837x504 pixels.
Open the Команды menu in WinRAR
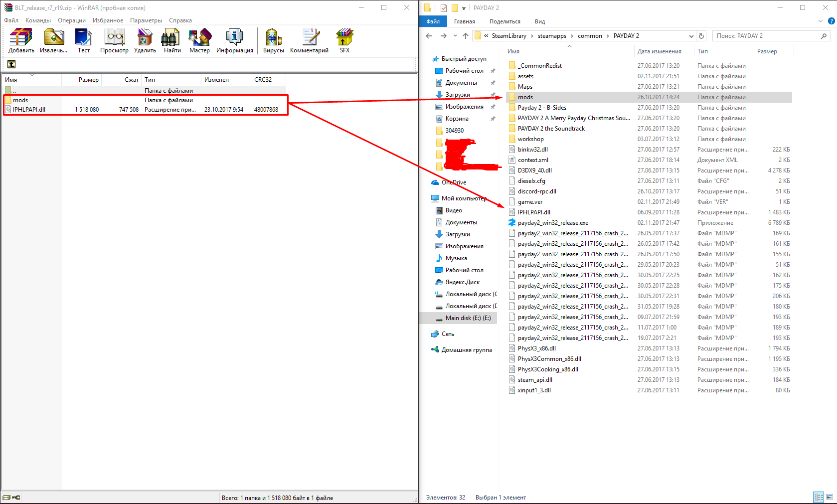click(38, 20)
